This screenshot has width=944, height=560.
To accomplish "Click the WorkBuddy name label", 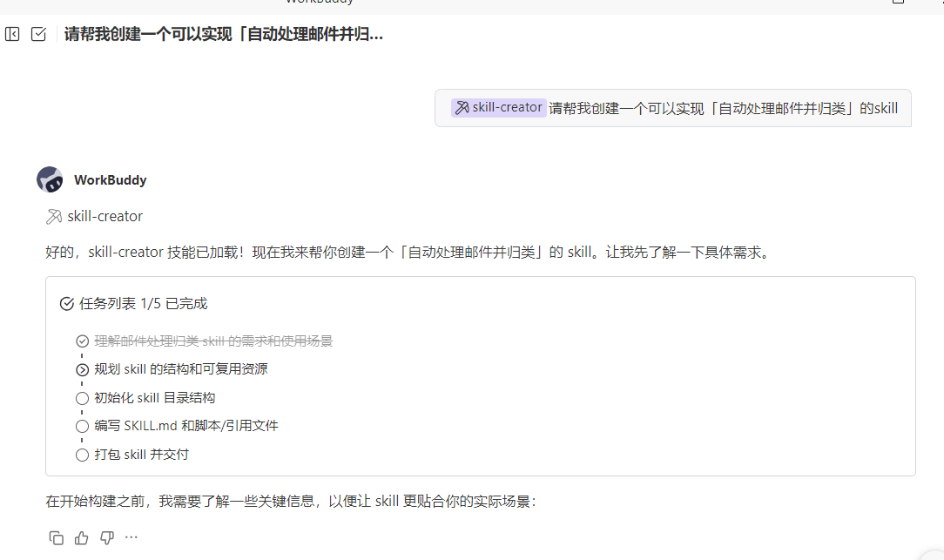I will (x=111, y=180).
